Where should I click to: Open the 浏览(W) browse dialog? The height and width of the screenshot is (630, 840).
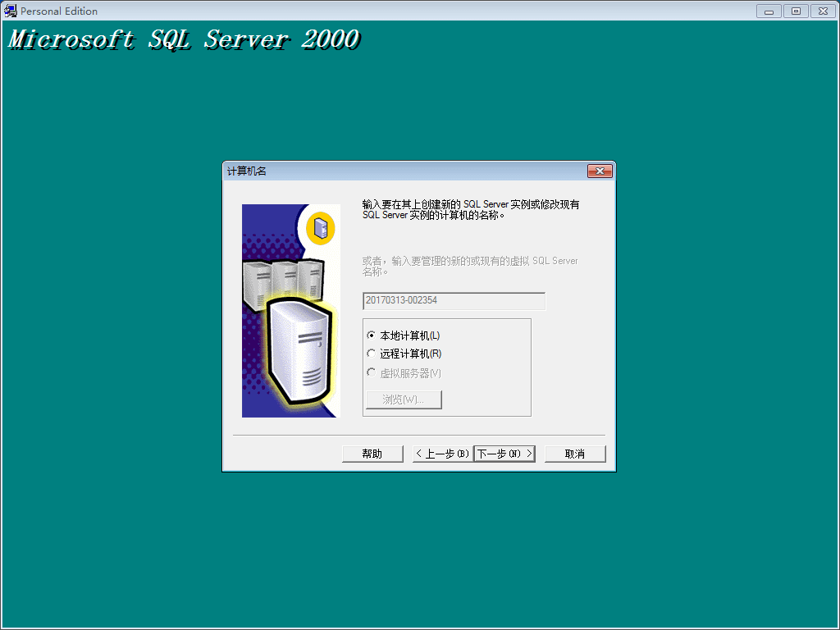coord(403,399)
